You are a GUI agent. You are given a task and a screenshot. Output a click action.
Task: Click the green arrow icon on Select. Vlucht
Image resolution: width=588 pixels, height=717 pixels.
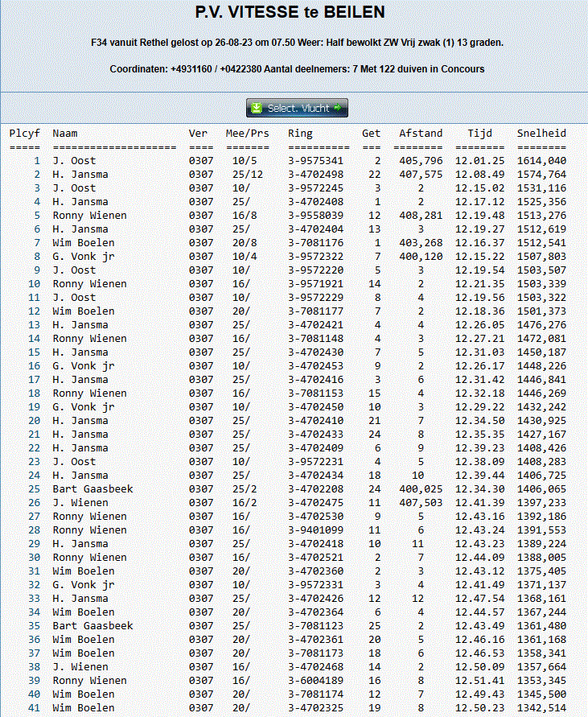click(338, 108)
